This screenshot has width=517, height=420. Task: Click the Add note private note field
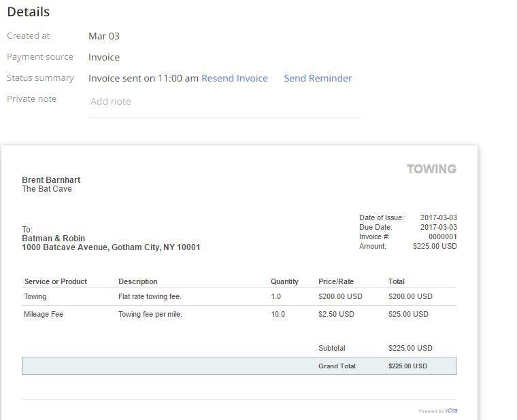click(x=224, y=101)
